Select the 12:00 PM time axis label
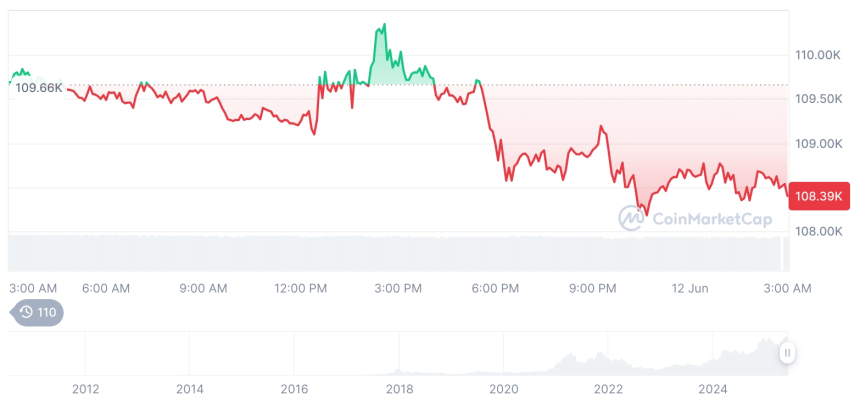Image resolution: width=860 pixels, height=401 pixels. 301,288
